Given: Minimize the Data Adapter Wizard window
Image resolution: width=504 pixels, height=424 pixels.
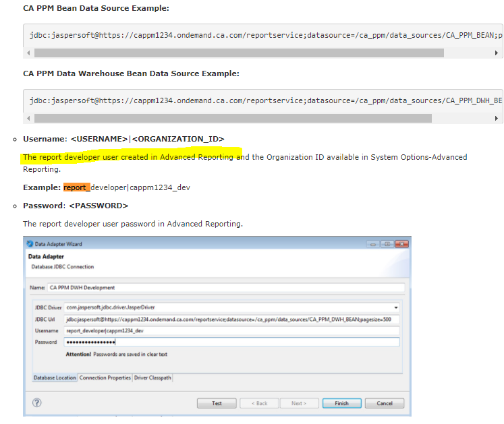Looking at the screenshot, I should (x=373, y=244).
